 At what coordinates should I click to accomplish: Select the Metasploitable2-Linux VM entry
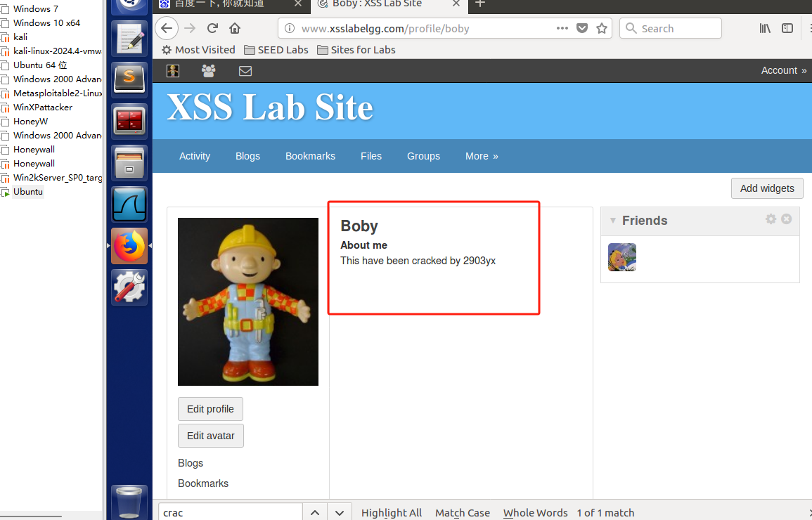tap(57, 93)
